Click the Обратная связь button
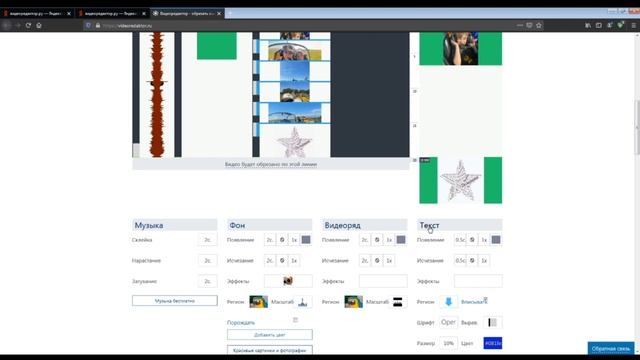 pyautogui.click(x=611, y=349)
